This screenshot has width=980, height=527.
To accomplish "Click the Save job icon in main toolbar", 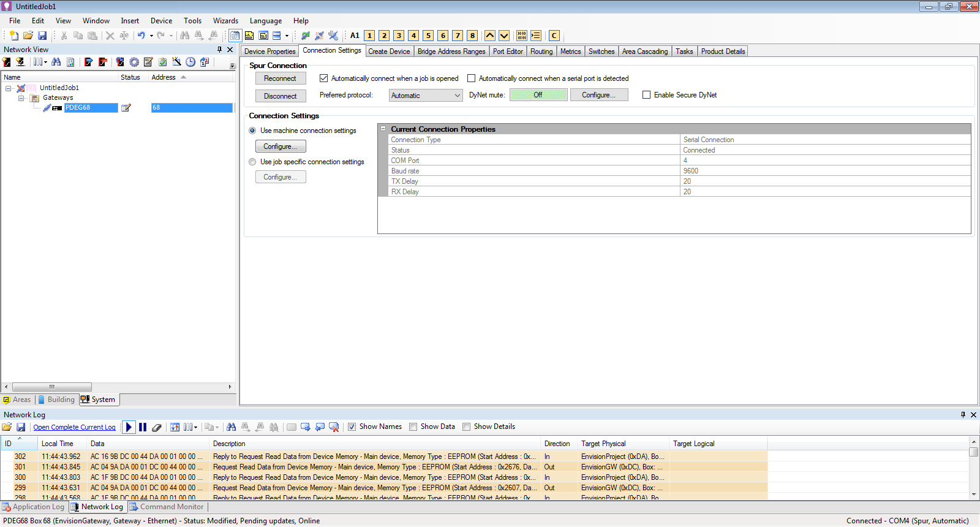I will (x=42, y=36).
